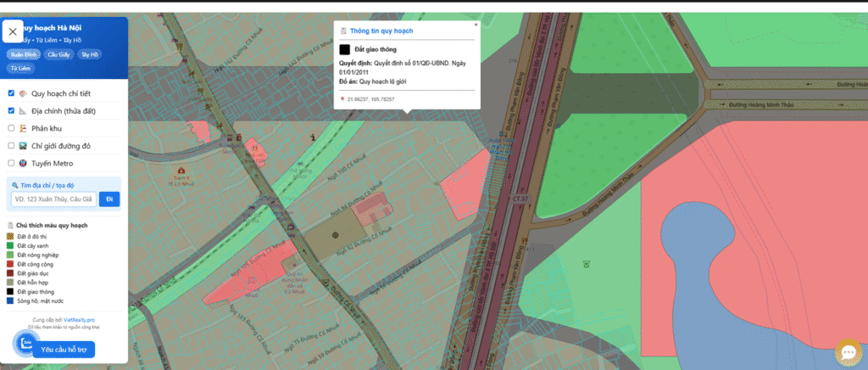868x370 pixels.
Task: Select the Tây Hồ district chip
Action: 90,54
